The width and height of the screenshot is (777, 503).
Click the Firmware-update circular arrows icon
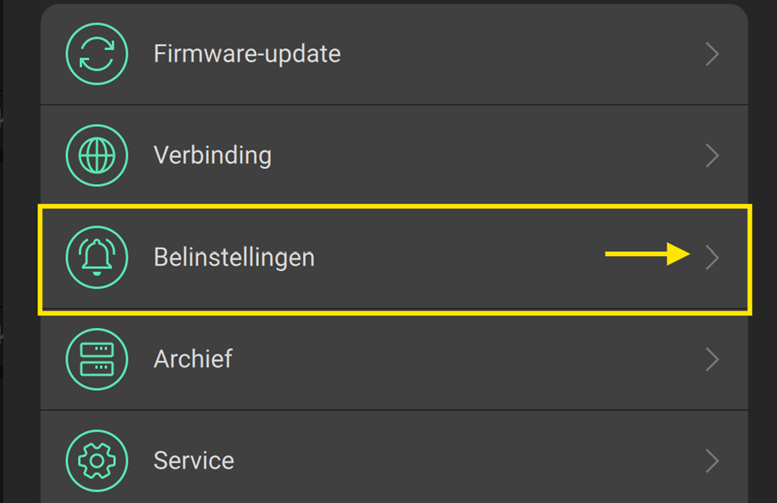coord(96,54)
